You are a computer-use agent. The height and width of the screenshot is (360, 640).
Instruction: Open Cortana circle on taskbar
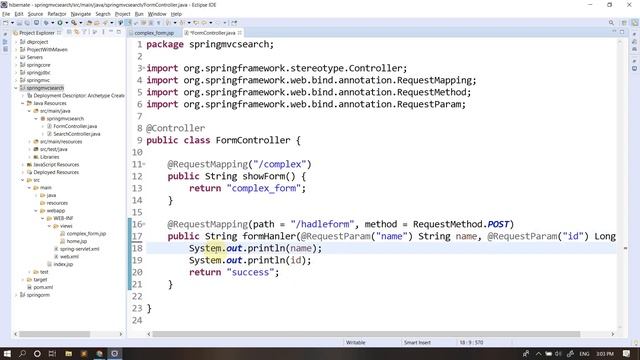(x=37, y=353)
